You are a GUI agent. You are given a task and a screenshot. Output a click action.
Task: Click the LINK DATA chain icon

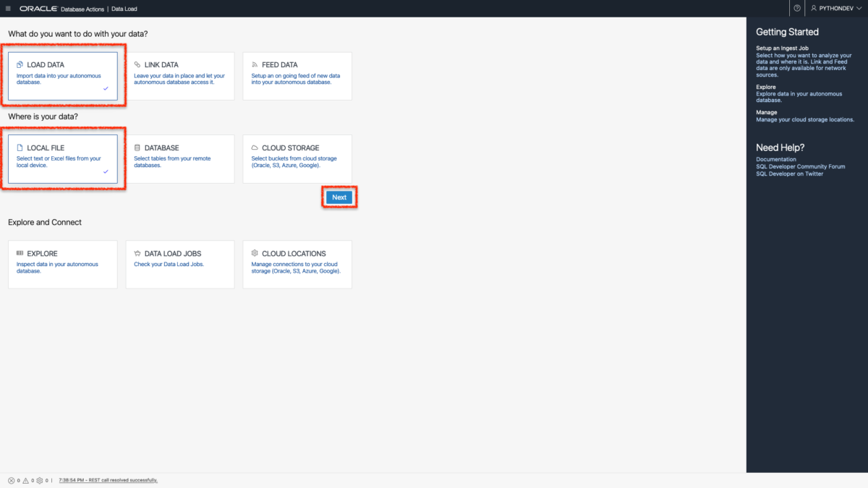pos(137,64)
